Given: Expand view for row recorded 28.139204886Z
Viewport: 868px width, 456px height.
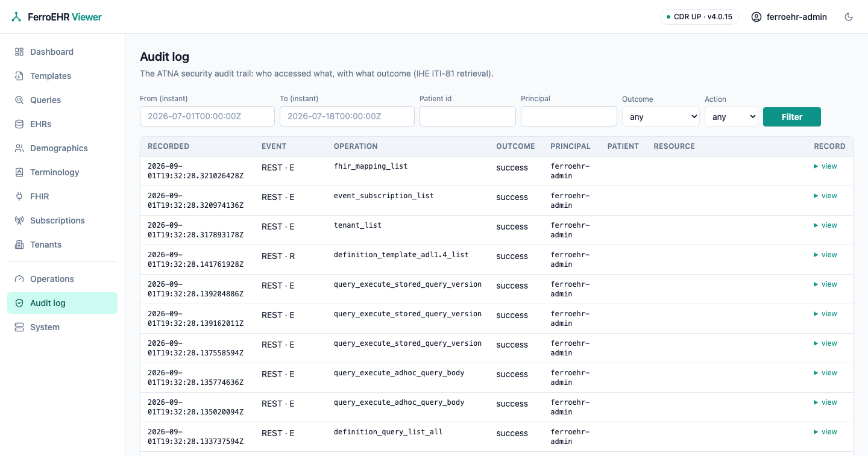Looking at the screenshot, I should [x=825, y=284].
